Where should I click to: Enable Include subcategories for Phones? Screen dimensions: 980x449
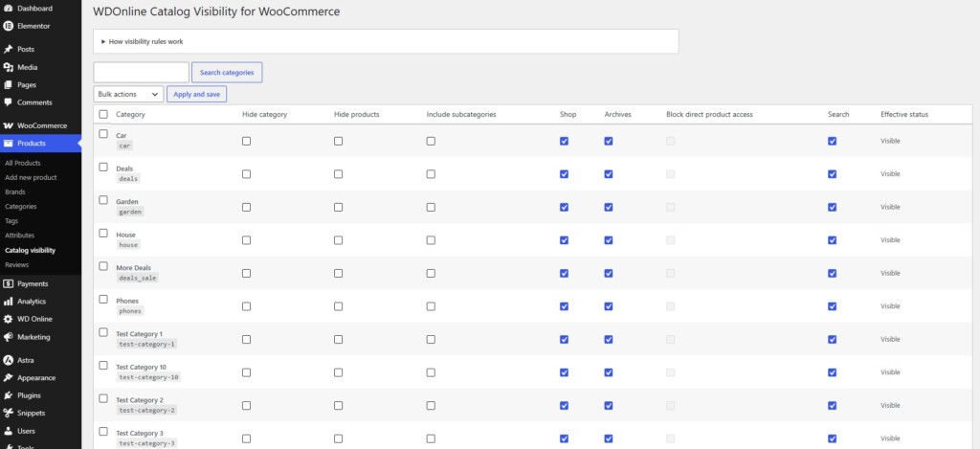pos(431,306)
